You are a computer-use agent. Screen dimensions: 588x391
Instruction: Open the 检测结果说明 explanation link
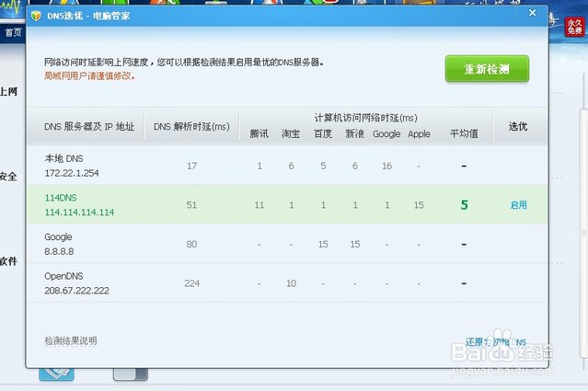tap(71, 340)
